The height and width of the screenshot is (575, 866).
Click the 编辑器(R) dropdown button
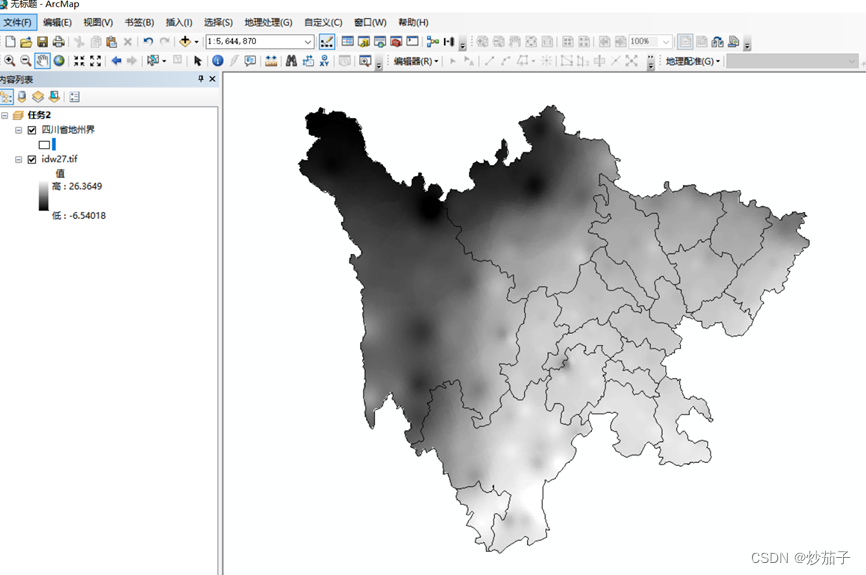coord(415,61)
